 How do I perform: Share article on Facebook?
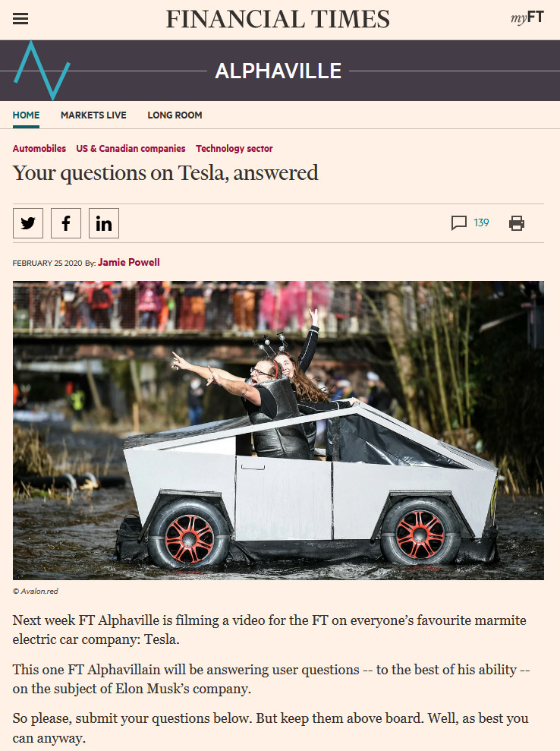click(65, 223)
